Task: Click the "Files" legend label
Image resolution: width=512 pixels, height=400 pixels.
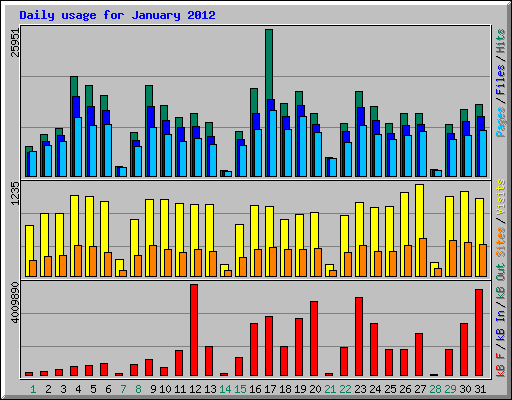Action: coord(501,80)
